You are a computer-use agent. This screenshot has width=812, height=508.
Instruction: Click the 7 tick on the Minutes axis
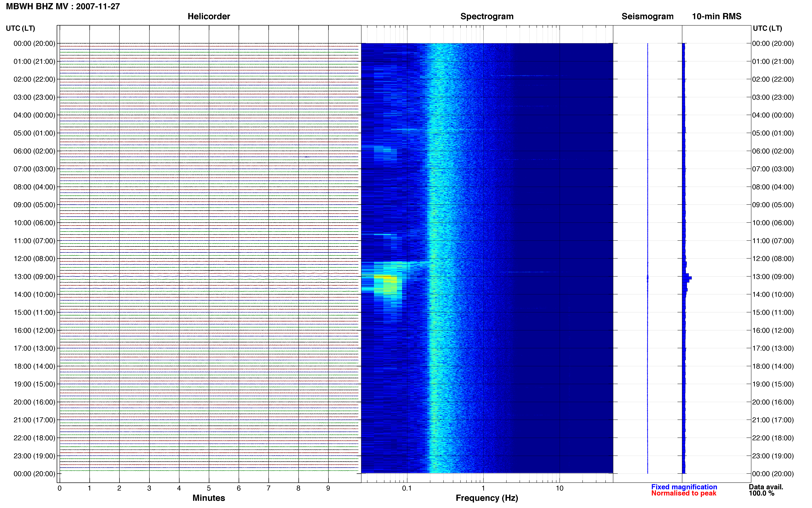269,488
